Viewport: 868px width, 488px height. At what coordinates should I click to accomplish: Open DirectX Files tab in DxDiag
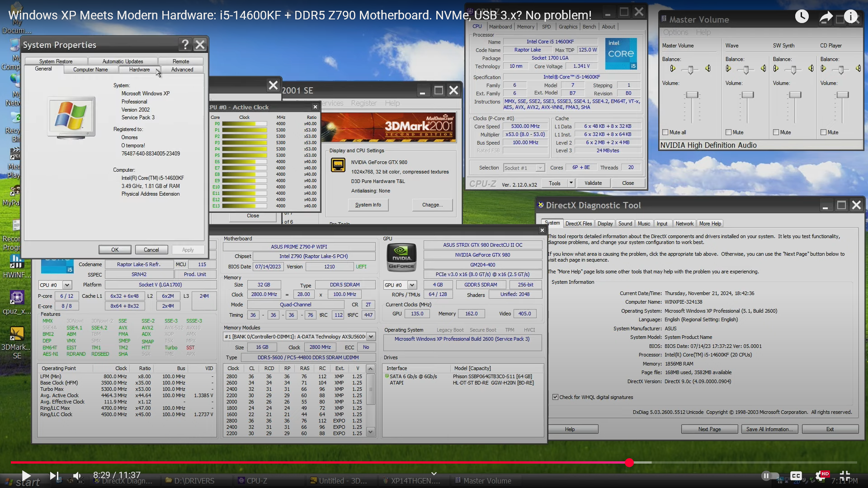click(578, 224)
